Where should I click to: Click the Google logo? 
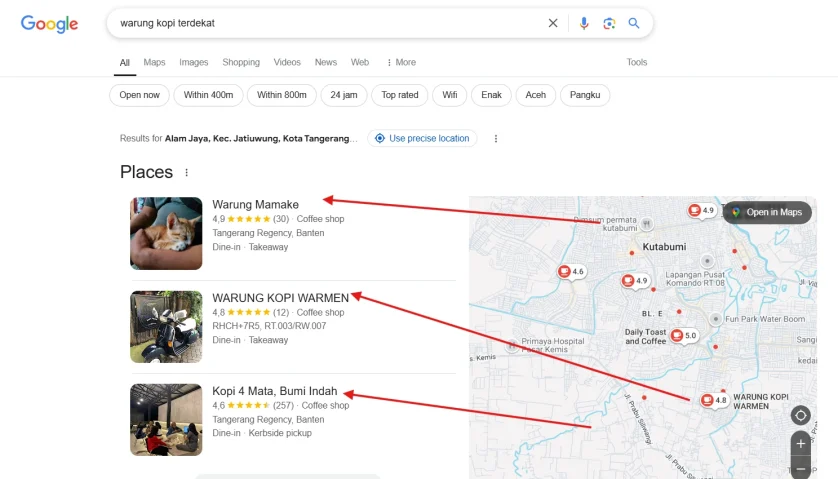[49, 24]
